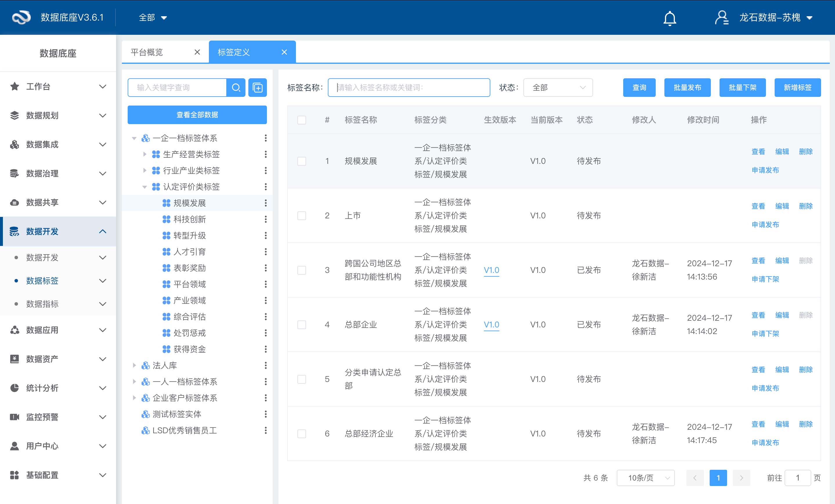This screenshot has height=504, width=835.
Task: Click the 数据治理 sidebar icon
Action: 15,173
